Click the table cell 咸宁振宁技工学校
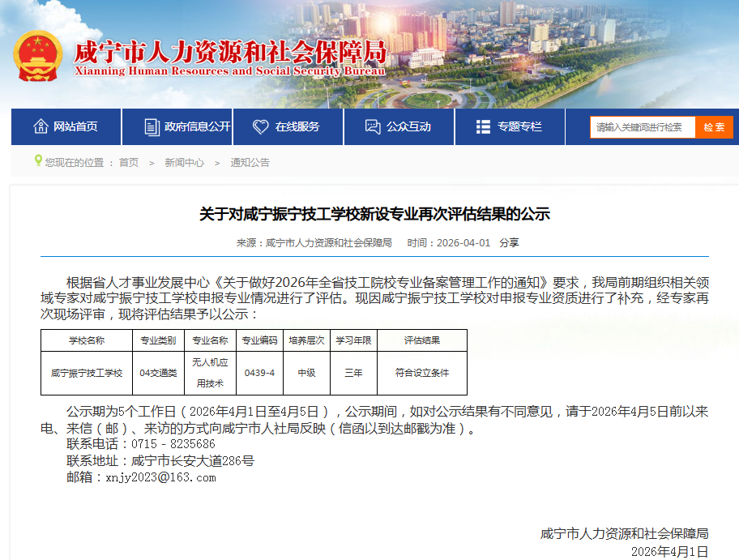This screenshot has height=560, width=739. 87,374
